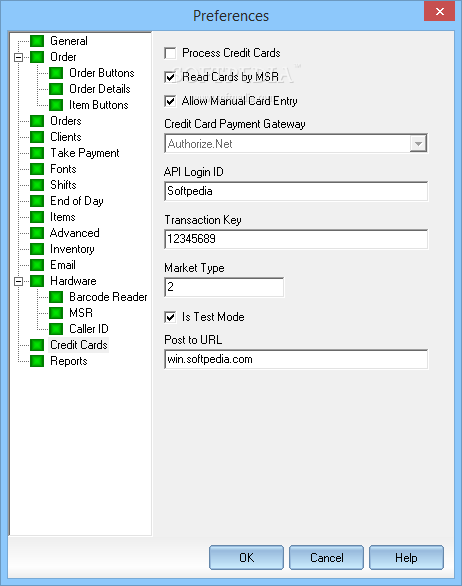Click the API Login ID field
This screenshot has height=586, width=462.
click(x=296, y=191)
